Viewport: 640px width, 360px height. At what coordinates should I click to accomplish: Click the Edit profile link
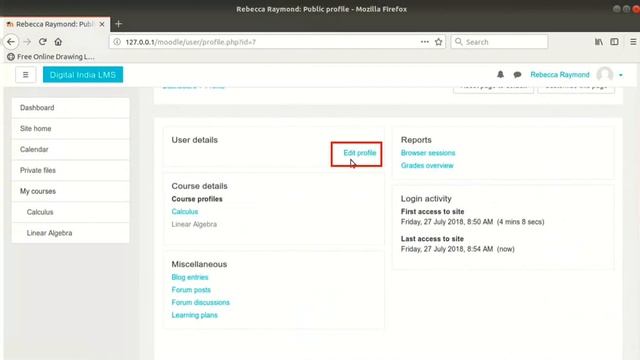point(360,153)
